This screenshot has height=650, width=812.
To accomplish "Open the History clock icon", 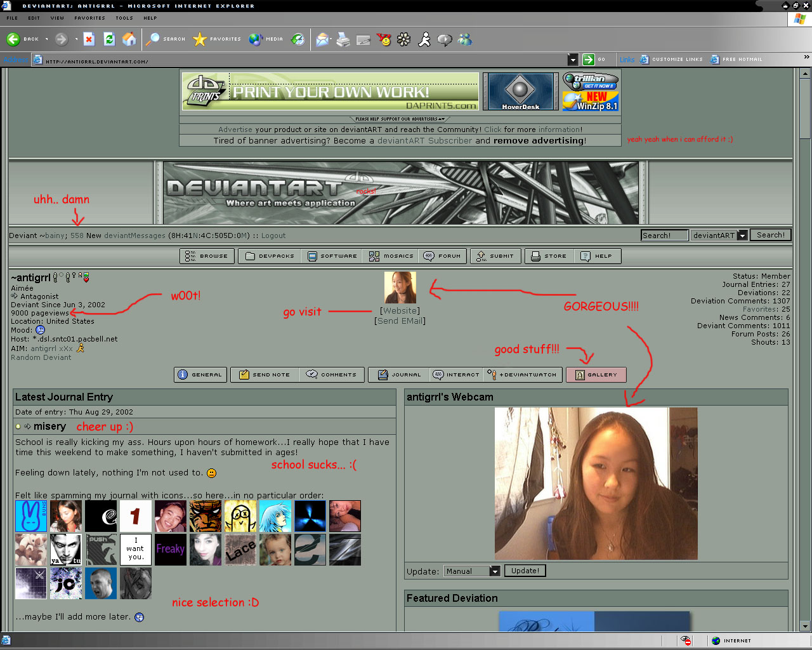I will [298, 39].
